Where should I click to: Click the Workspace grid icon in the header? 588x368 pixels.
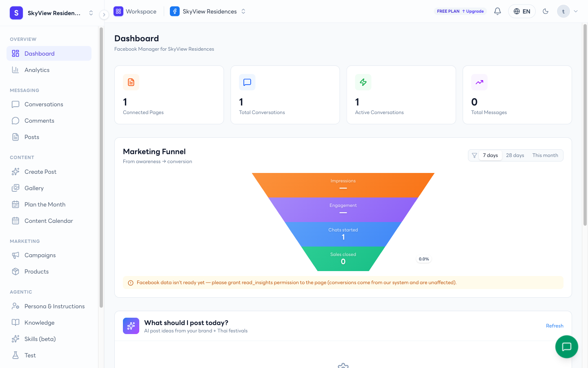[x=118, y=11]
